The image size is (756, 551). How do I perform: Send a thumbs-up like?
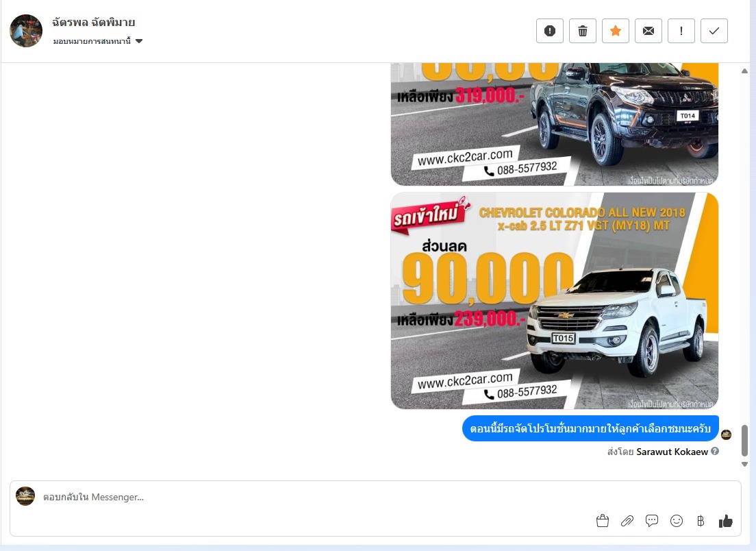726,521
